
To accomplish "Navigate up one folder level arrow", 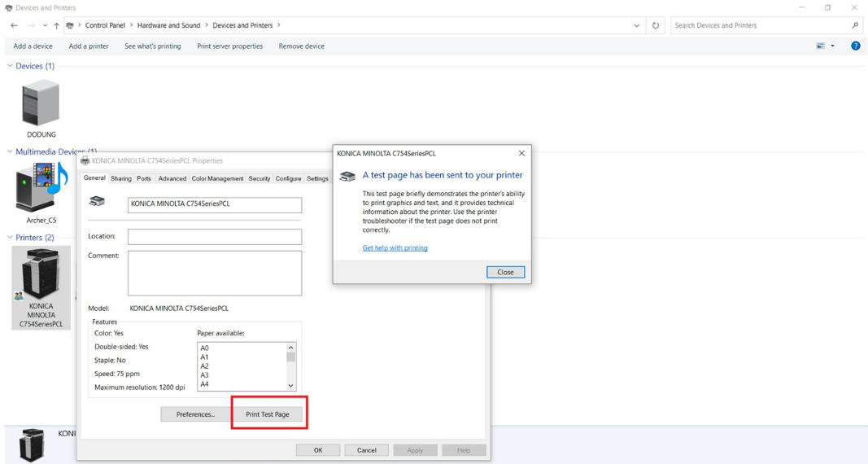I will click(57, 25).
